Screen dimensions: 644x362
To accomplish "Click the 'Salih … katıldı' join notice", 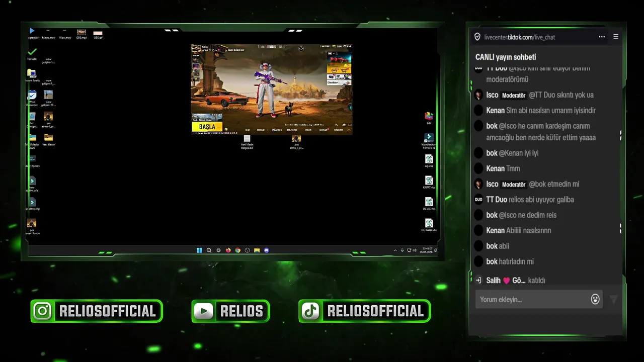I will click(516, 281).
